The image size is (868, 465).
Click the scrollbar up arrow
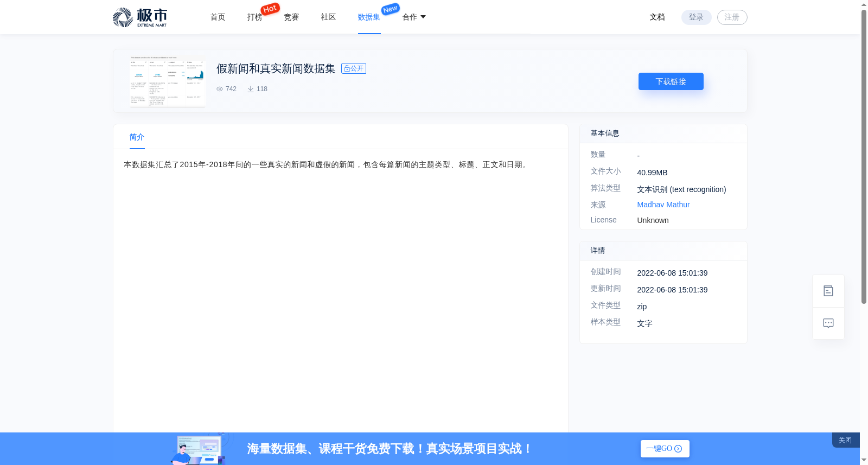click(x=864, y=4)
